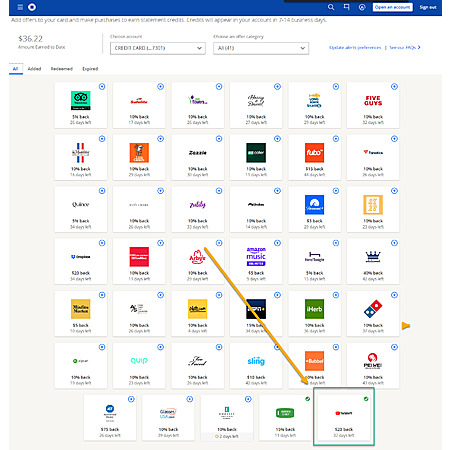The image size is (450, 450).
Task: Add the Five Guys offer using plus icon
Action: pos(394,87)
